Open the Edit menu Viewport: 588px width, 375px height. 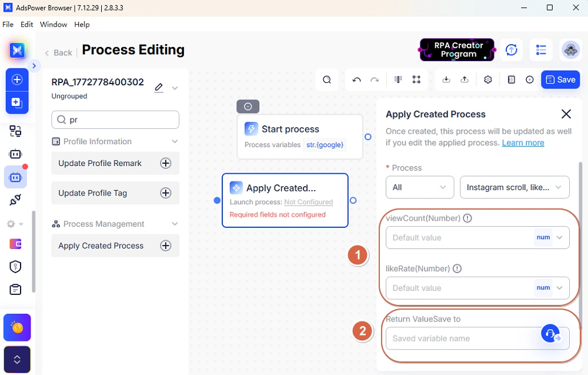click(x=26, y=24)
